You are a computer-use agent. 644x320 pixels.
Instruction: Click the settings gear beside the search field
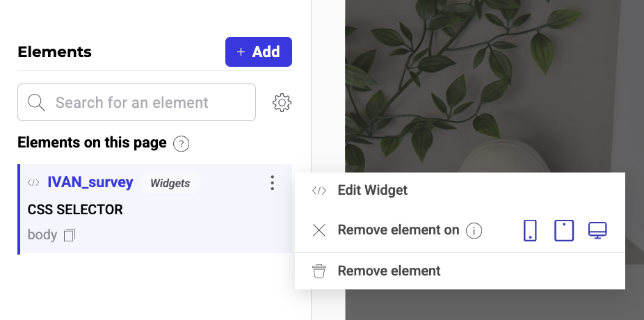282,103
